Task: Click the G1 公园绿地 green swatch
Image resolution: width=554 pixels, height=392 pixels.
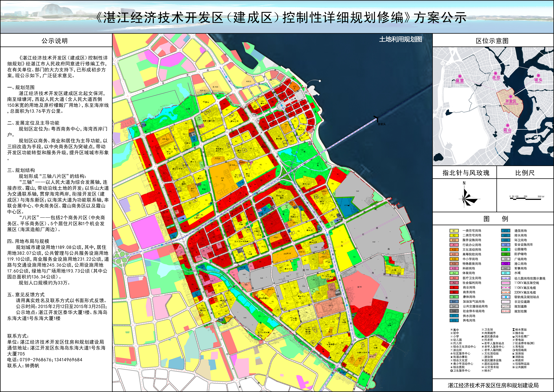Action: (506, 249)
